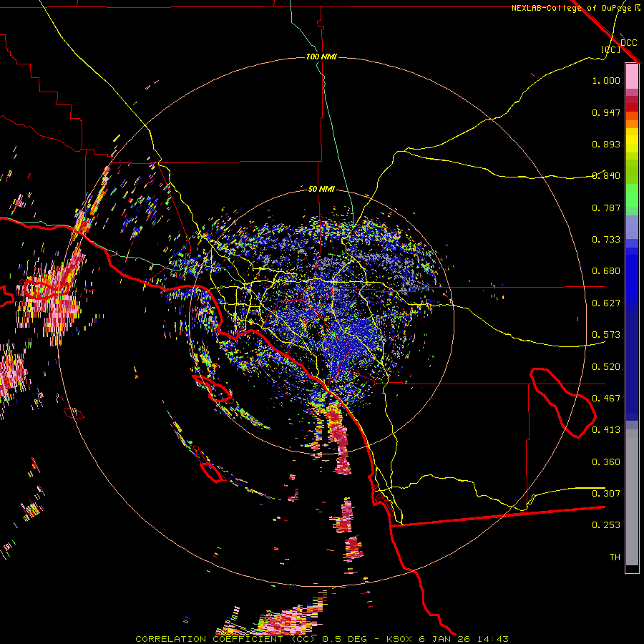
Task: Select the 0.573 legend value
Action: [606, 335]
